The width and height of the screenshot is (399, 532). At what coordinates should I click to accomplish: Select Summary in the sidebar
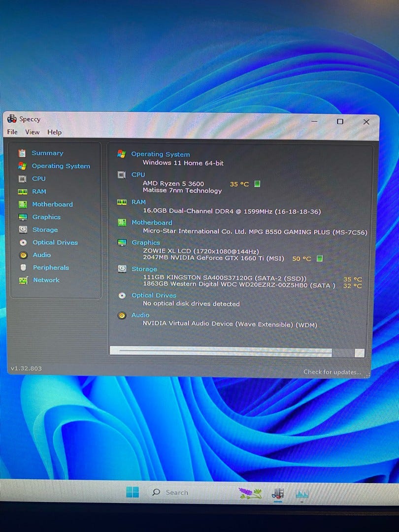click(47, 153)
